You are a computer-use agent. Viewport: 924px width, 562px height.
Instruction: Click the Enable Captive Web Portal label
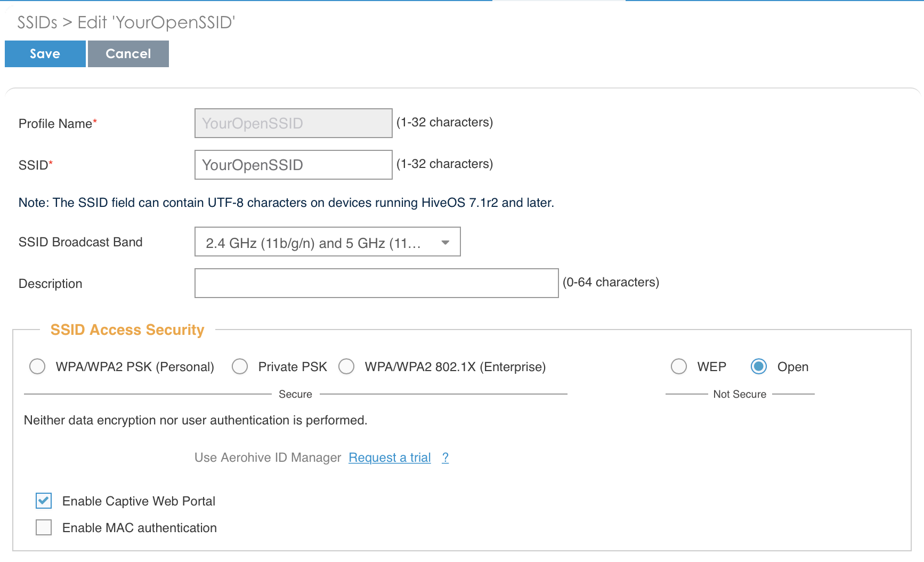pyautogui.click(x=139, y=501)
